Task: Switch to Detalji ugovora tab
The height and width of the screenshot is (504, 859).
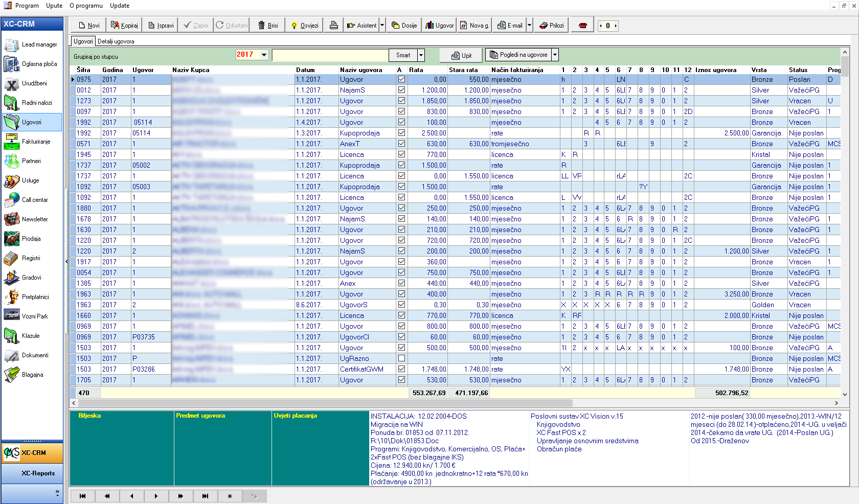Action: (116, 41)
